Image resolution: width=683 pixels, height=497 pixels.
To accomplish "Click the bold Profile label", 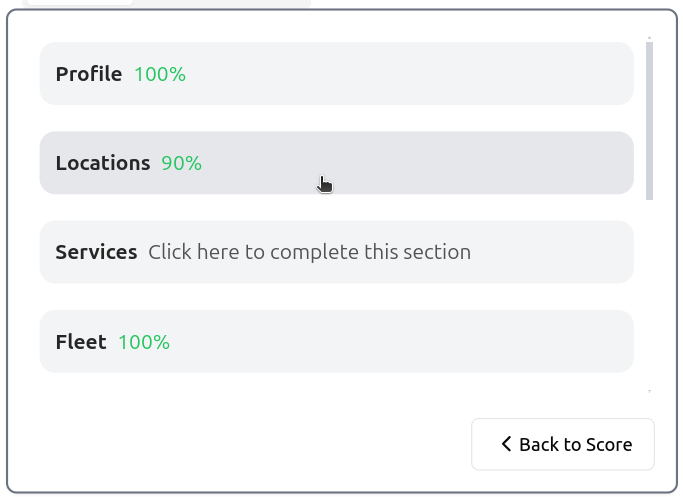I will [89, 74].
